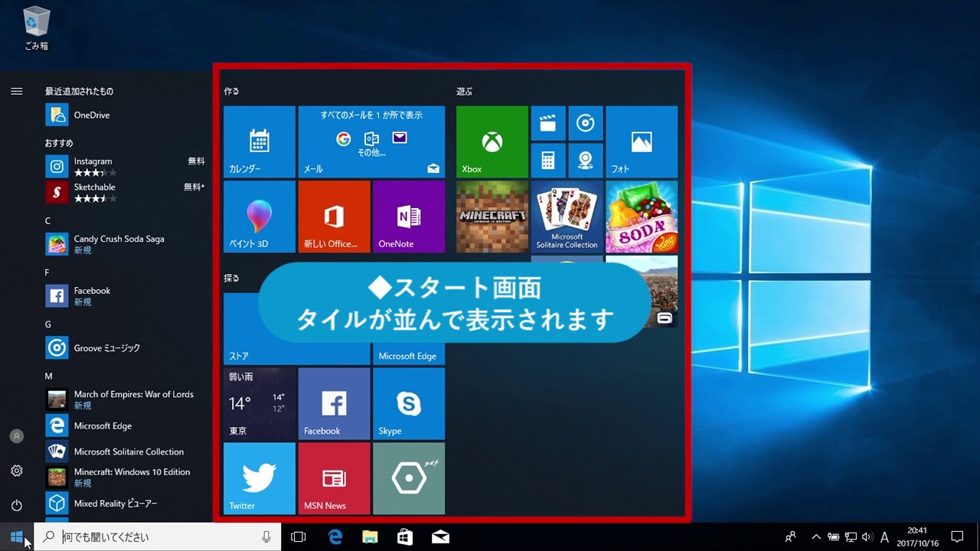Image resolution: width=980 pixels, height=551 pixels.
Task: Focus the 何でも聞いてください search box
Action: click(x=158, y=537)
